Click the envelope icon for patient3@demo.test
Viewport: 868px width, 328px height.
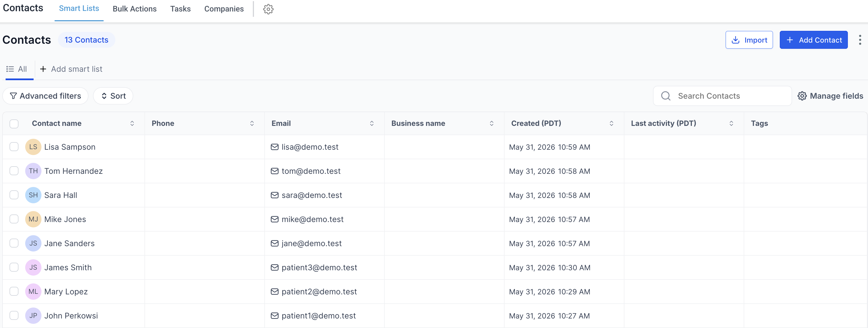(275, 268)
